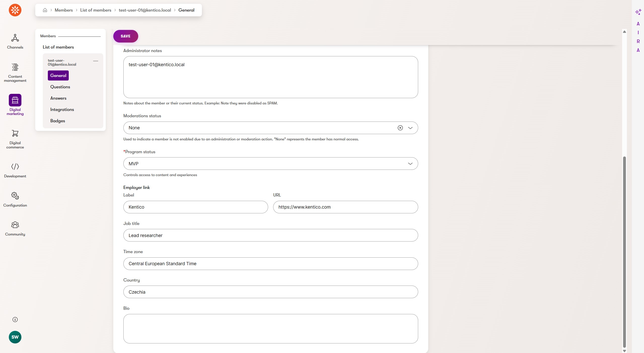Open the Development code icon
This screenshot has height=353, width=644.
15,167
